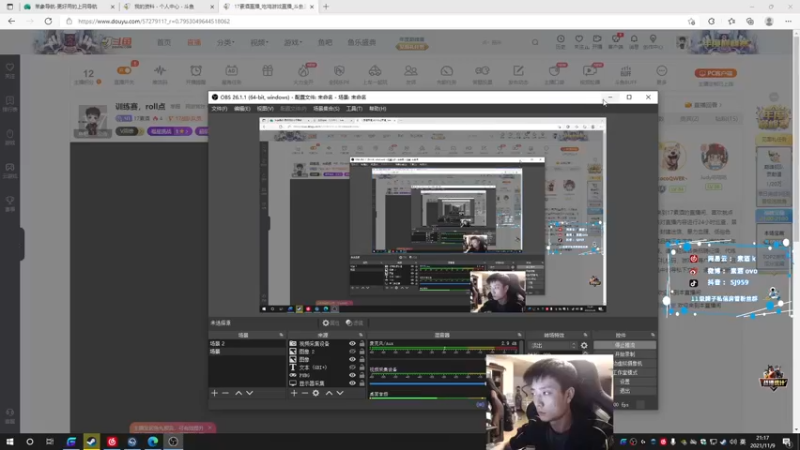This screenshot has height=450, width=800.
Task: Click 停止推流 to stop streaming
Action: [x=624, y=345]
